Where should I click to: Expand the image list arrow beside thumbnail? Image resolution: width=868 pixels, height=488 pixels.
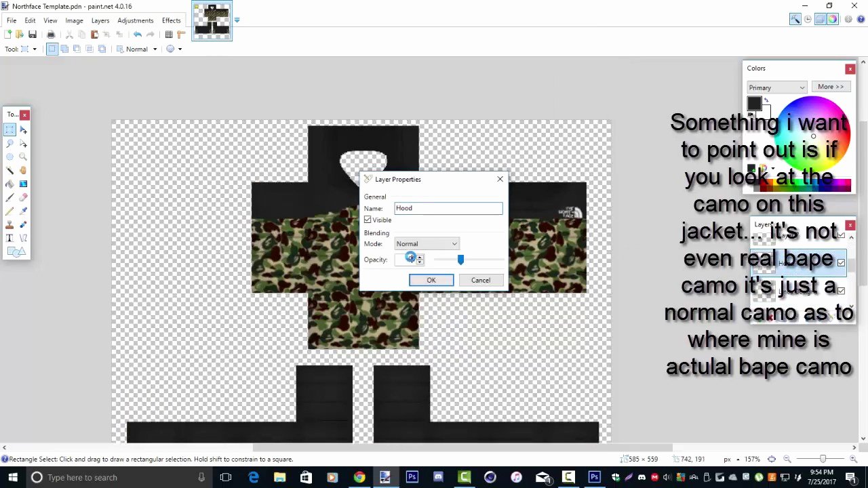pyautogui.click(x=237, y=20)
